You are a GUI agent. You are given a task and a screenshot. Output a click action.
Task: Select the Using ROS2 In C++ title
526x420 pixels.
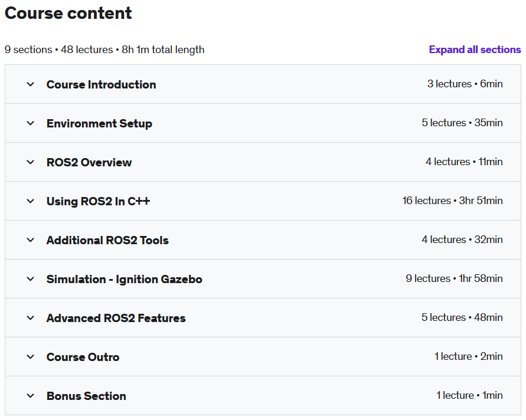[98, 201]
